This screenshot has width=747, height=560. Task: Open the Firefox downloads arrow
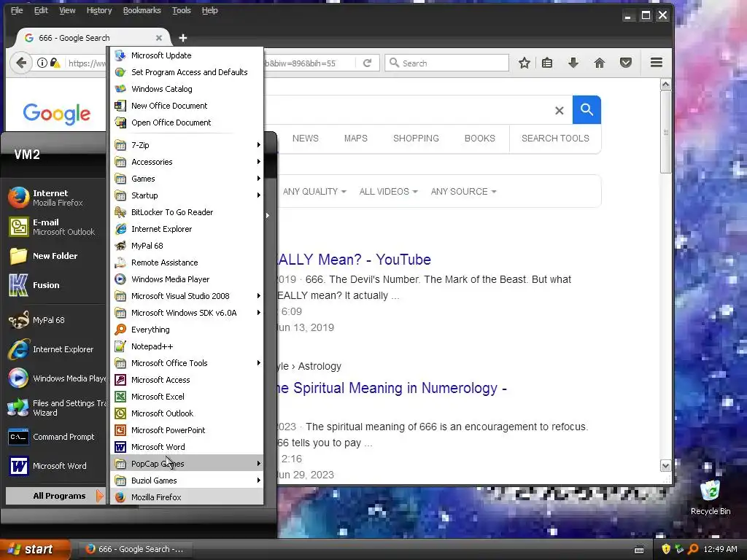[x=573, y=63]
